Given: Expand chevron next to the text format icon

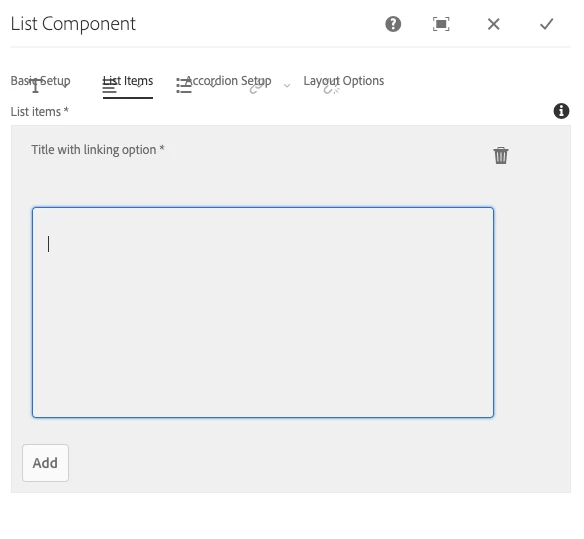Looking at the screenshot, I should [x=64, y=86].
